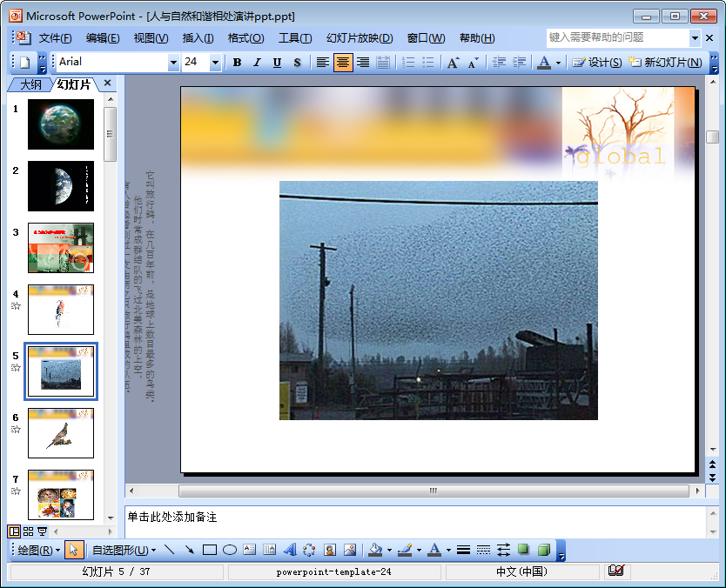
Task: Align text to the left
Action: point(323,63)
